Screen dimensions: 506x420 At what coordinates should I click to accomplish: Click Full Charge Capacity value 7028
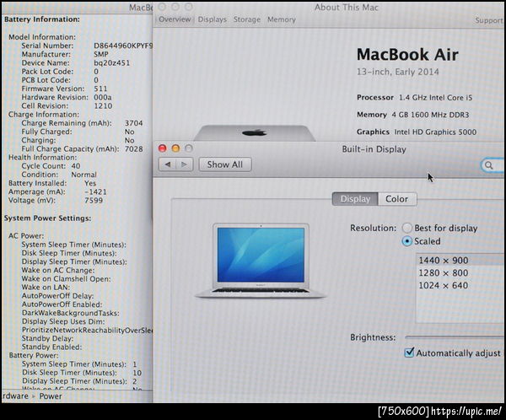(x=133, y=148)
